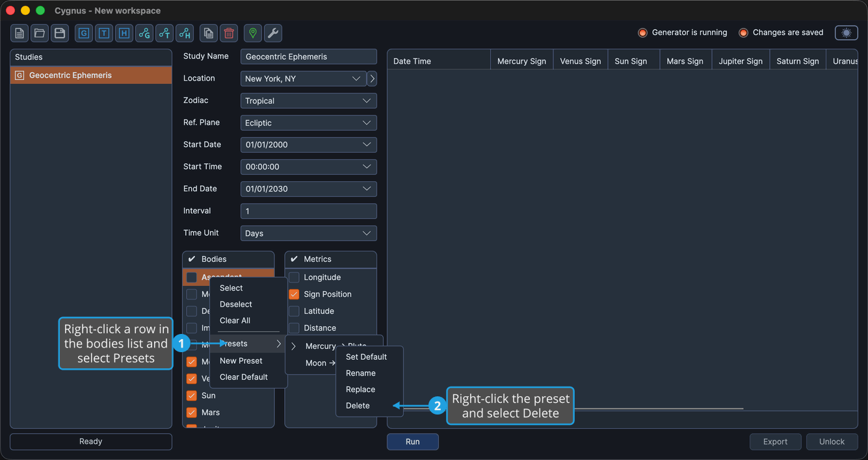Open the End Date picker dropdown
868x460 pixels.
point(309,189)
